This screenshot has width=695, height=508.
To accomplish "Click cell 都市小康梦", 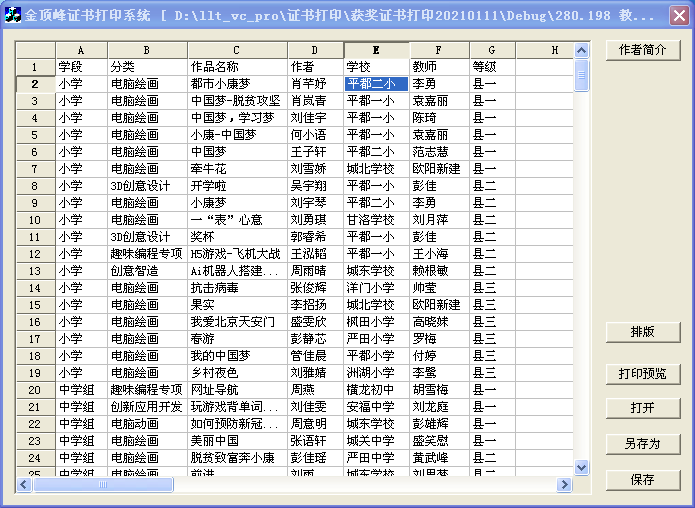I will (238, 84).
